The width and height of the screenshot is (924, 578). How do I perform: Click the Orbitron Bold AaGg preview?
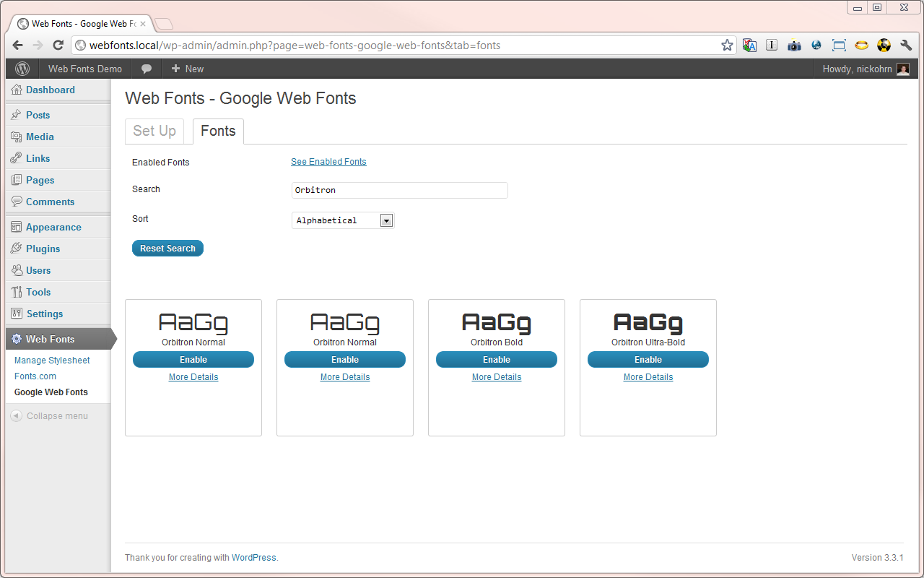[x=497, y=322]
